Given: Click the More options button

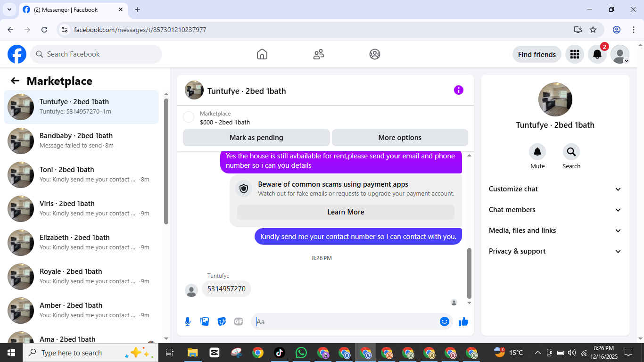Looking at the screenshot, I should [x=400, y=138].
